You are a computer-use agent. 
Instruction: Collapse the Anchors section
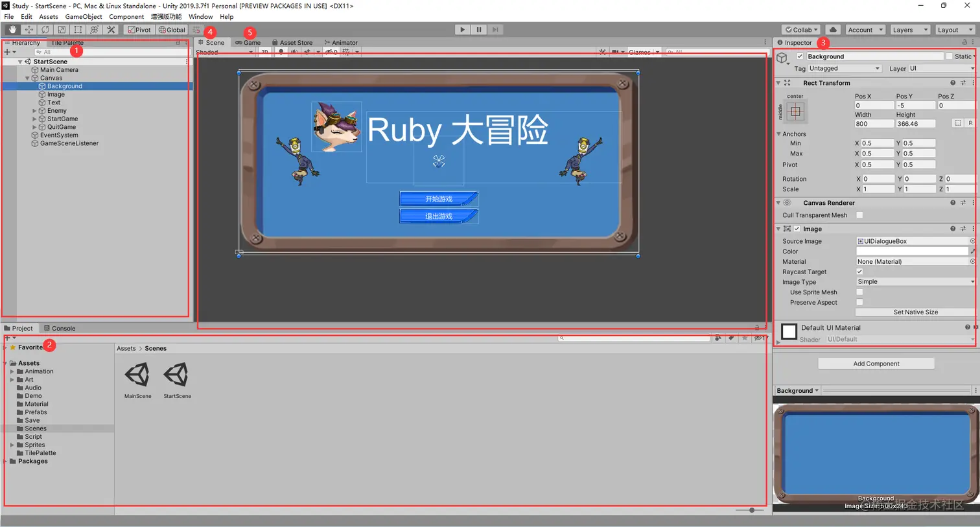tap(779, 134)
